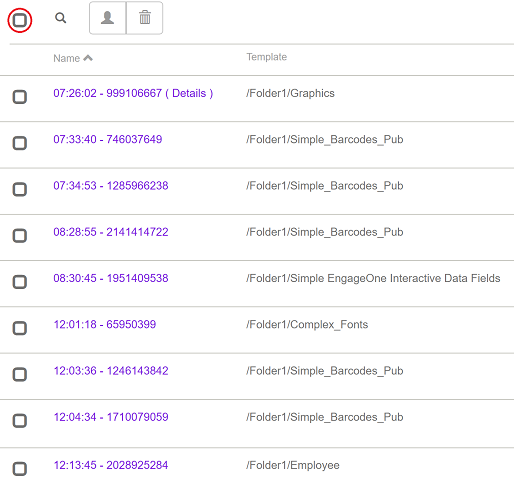The height and width of the screenshot is (493, 514).
Task: Open item 12:13:45 - 2028925284
Action: tap(111, 465)
